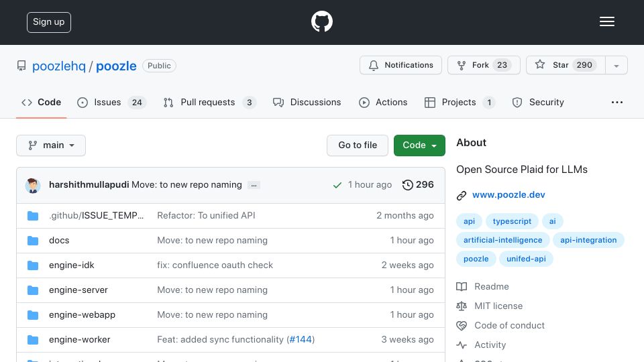Click the Readme book icon
This screenshot has width=644, height=362.
point(462,286)
